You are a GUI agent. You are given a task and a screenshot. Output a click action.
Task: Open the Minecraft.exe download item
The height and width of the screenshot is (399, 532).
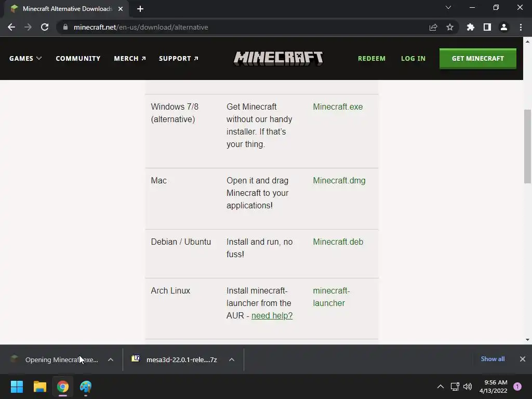54,360
